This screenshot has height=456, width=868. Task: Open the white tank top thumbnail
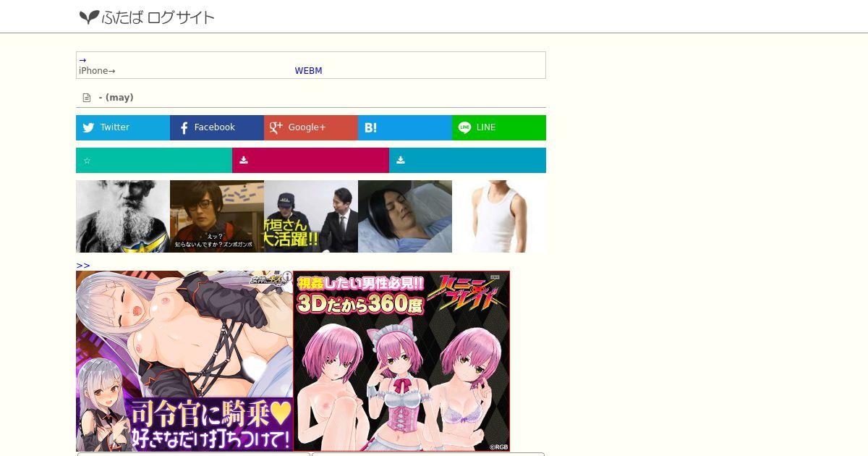(x=499, y=216)
